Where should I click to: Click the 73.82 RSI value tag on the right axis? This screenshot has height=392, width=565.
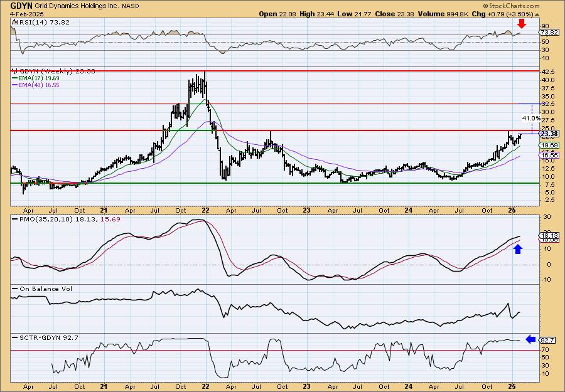[x=549, y=33]
